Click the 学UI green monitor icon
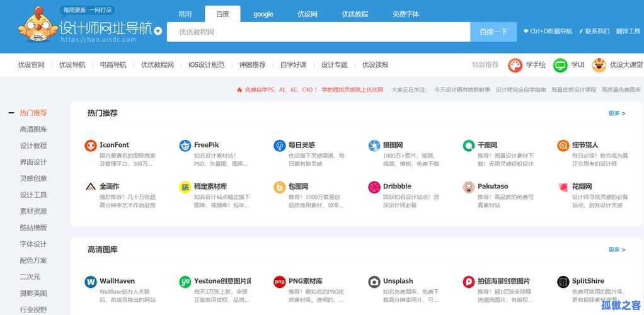The height and width of the screenshot is (315, 644). tap(560, 65)
